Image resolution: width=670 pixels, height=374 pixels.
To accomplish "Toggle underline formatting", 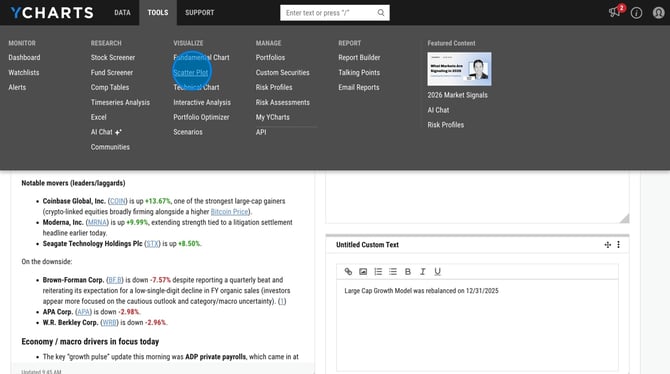I will pyautogui.click(x=437, y=271).
